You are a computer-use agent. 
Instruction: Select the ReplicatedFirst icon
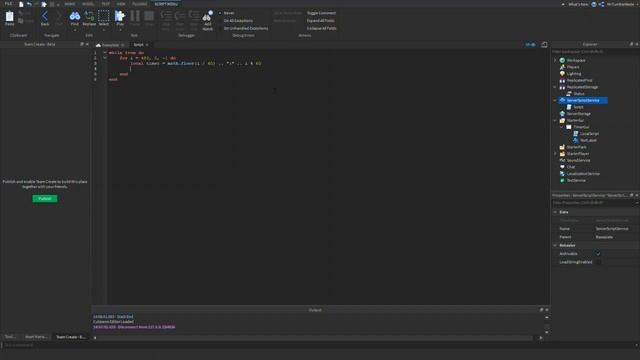point(562,80)
